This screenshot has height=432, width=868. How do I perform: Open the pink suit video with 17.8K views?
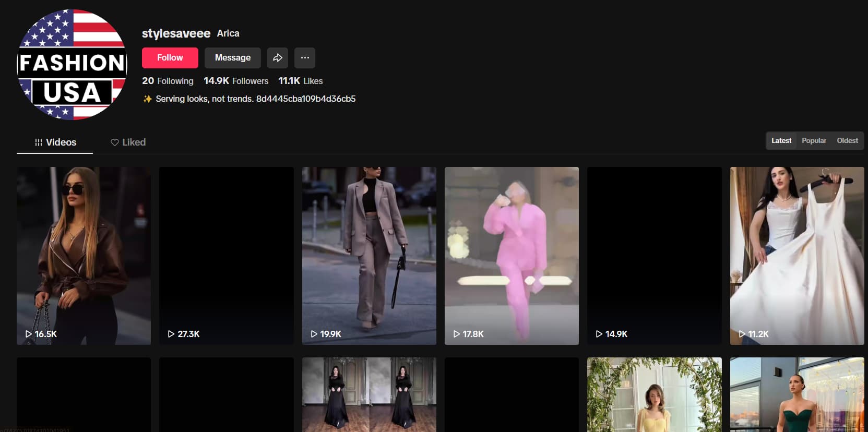[x=512, y=256]
